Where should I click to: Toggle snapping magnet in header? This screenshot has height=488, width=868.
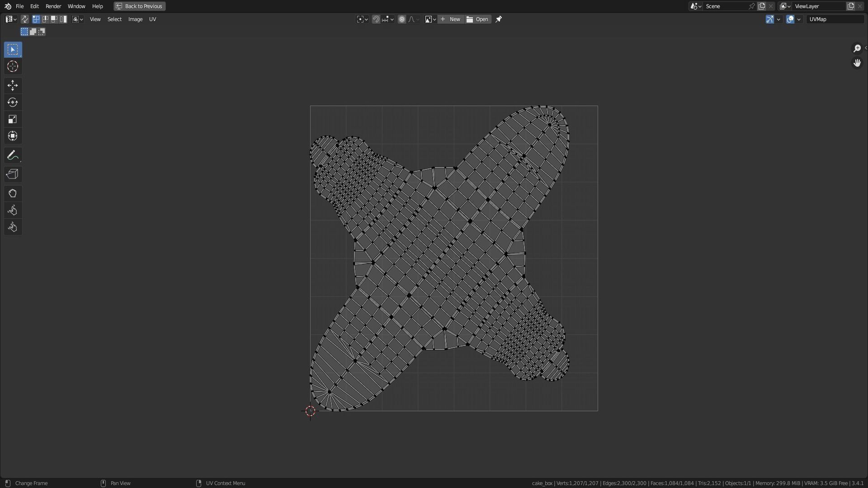tap(376, 19)
